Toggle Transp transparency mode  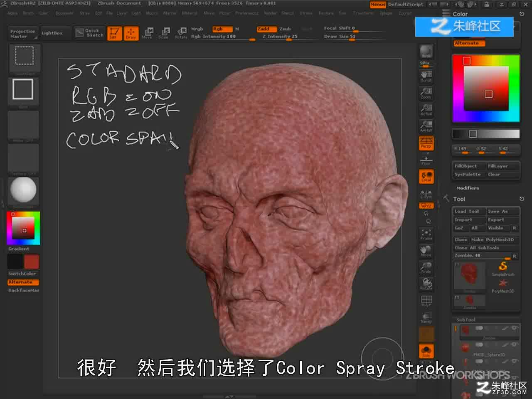click(426, 317)
